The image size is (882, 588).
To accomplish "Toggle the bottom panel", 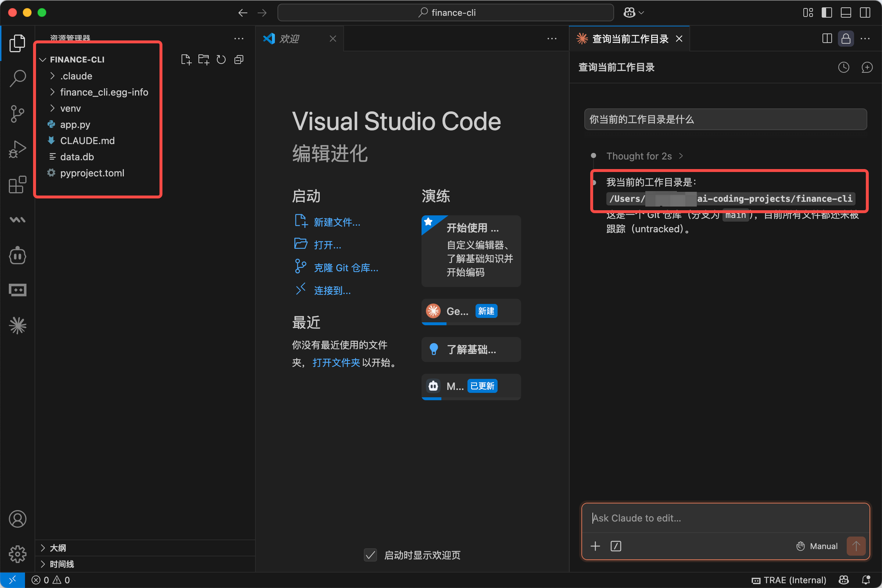I will [846, 13].
